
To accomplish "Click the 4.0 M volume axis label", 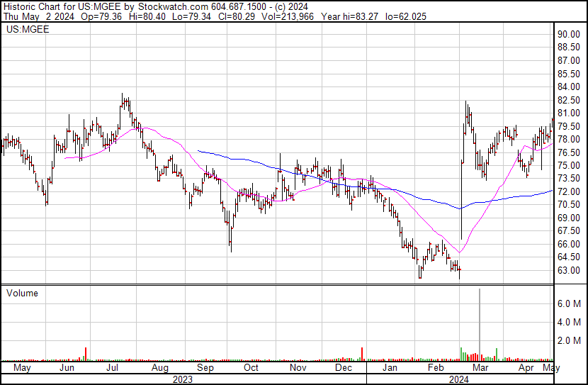I will click(569, 322).
